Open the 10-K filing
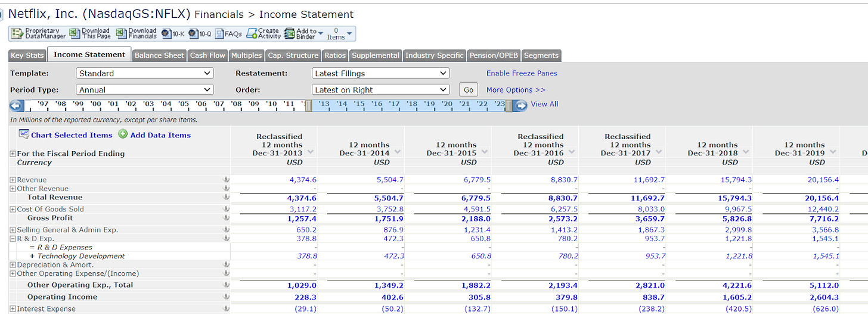 (x=173, y=34)
